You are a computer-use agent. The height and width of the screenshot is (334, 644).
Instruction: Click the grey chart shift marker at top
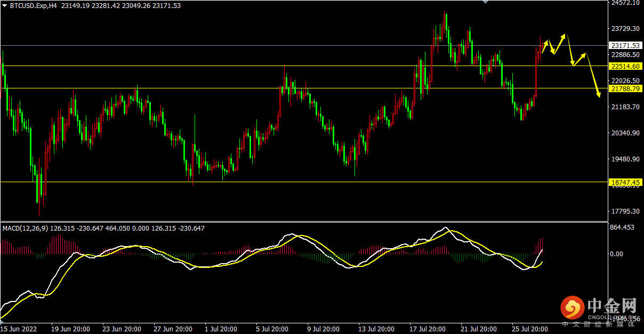point(485,2)
